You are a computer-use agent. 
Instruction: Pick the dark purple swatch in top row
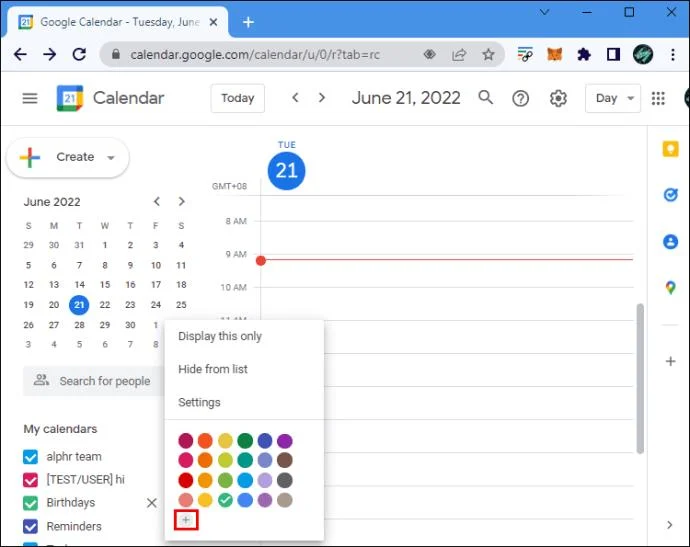click(285, 441)
